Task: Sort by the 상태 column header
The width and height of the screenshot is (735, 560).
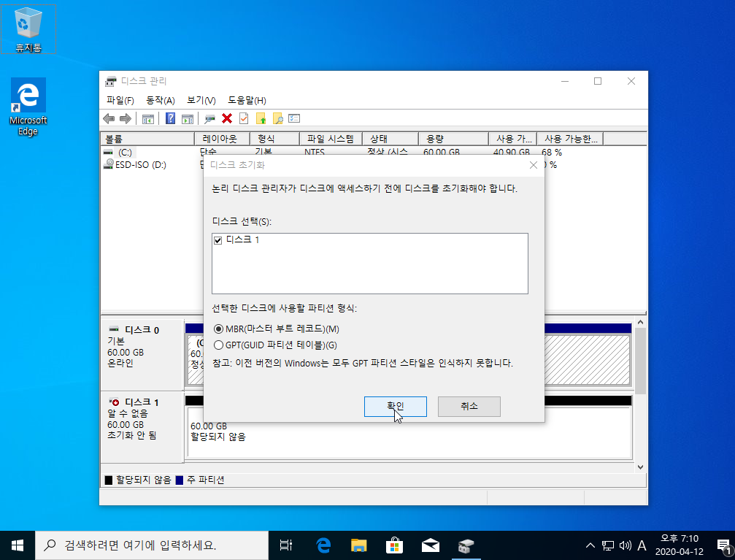Action: [x=390, y=139]
